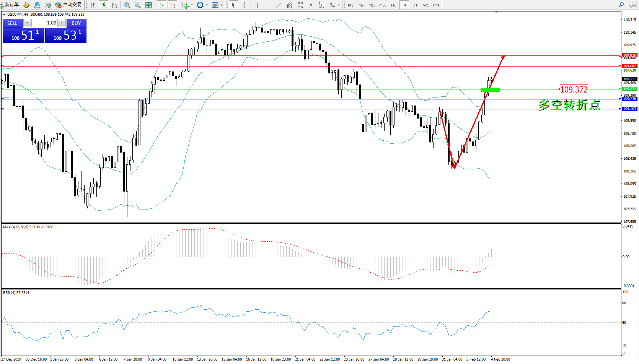Viewport: 639px width, 364px height.
Task: Click the zoom out magnifier icon
Action: pyautogui.click(x=138, y=5)
